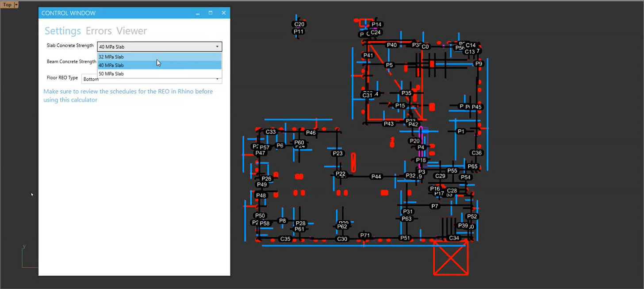Select the P51 tag in viewport
Viewport: 644px width, 289px height.
405,238
